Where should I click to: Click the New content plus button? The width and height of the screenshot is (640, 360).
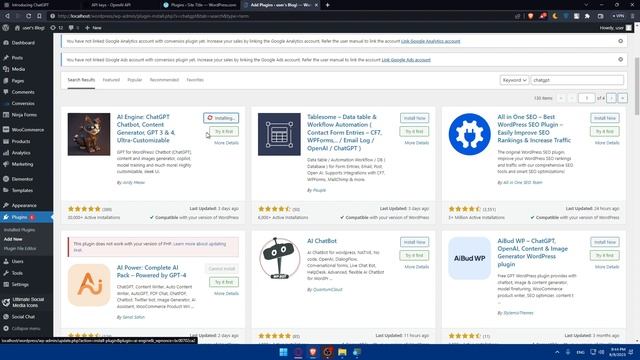[93, 28]
